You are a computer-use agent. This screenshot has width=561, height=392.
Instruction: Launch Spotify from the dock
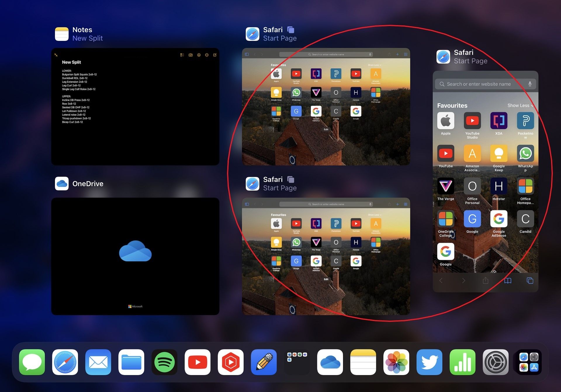click(x=165, y=362)
